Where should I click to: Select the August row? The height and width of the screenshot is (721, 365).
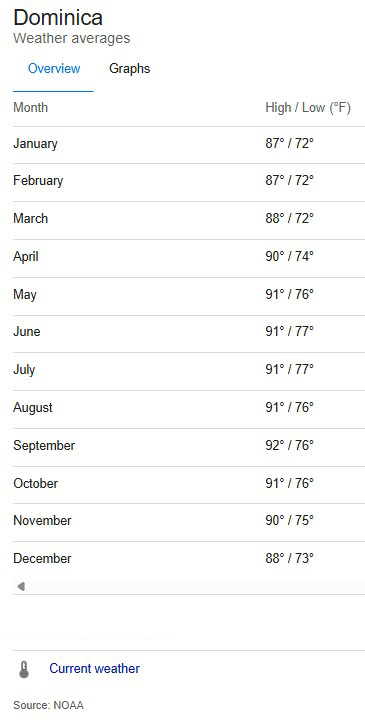[189, 408]
